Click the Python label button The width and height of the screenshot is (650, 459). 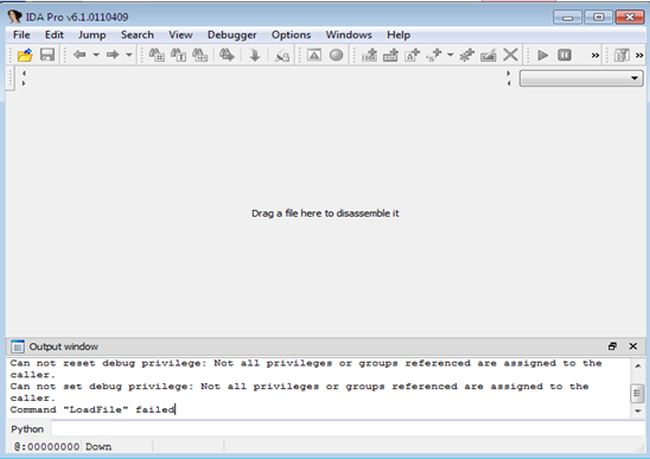tap(27, 429)
